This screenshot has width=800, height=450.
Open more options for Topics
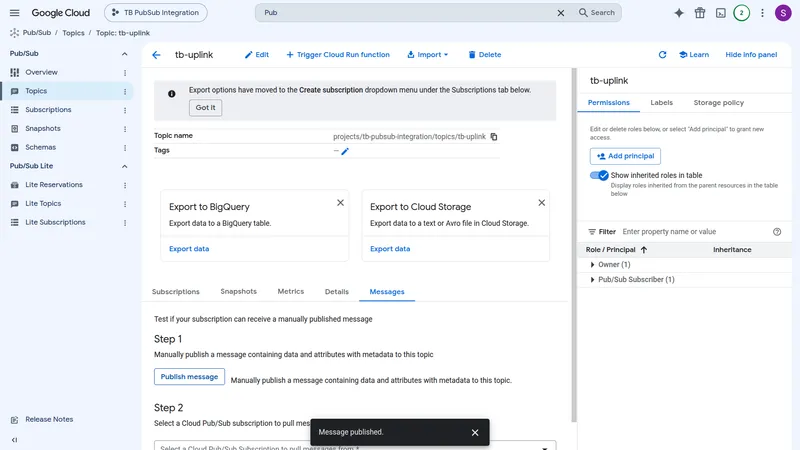pos(125,91)
